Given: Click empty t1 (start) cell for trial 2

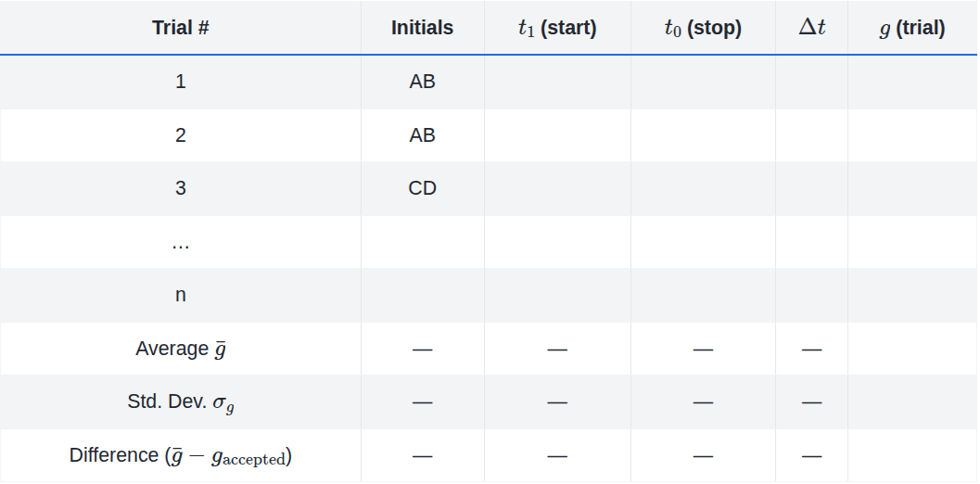Looking at the screenshot, I should pyautogui.click(x=557, y=135).
